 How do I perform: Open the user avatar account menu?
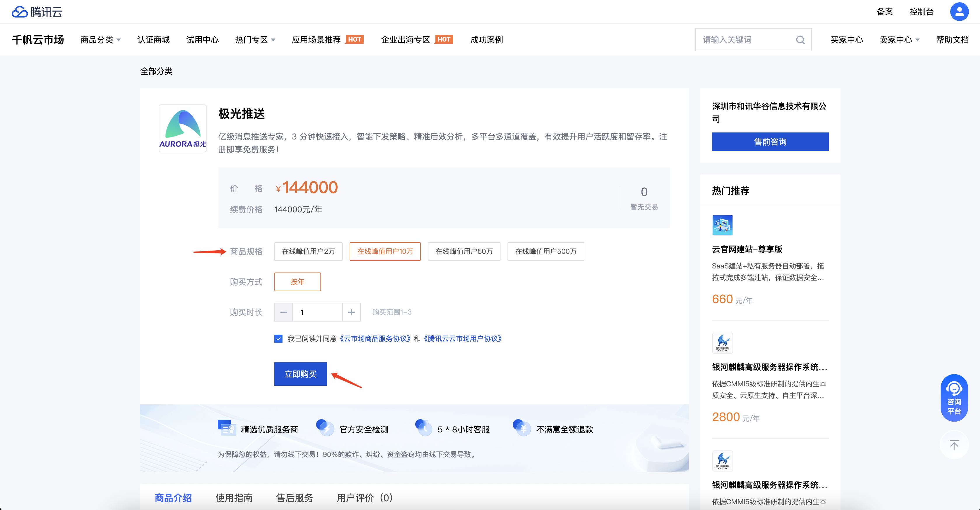click(959, 12)
